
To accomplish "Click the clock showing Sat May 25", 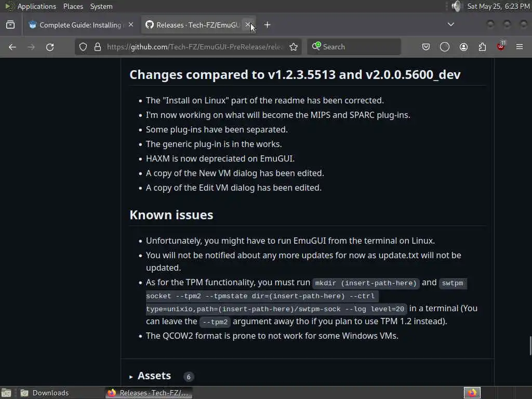I will coord(498,6).
